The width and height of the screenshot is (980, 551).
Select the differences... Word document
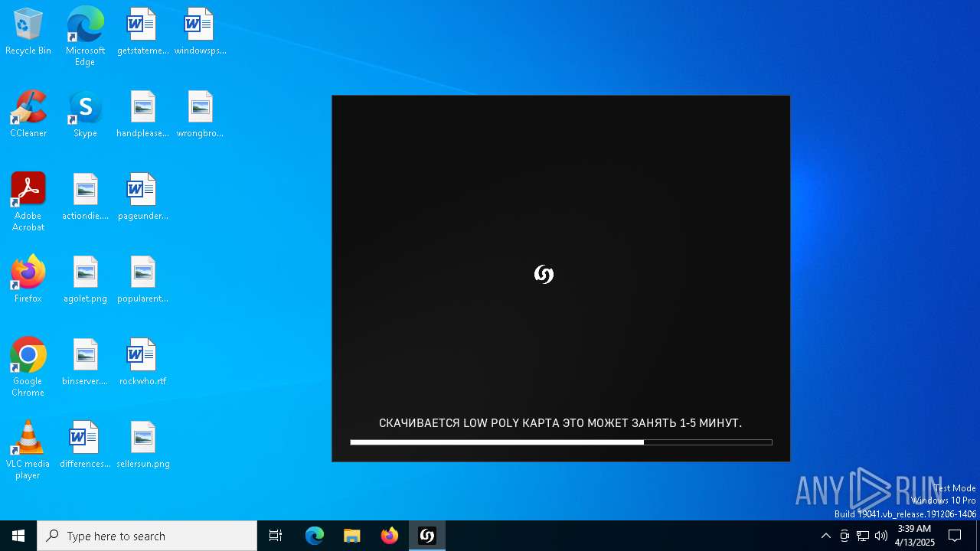[85, 445]
